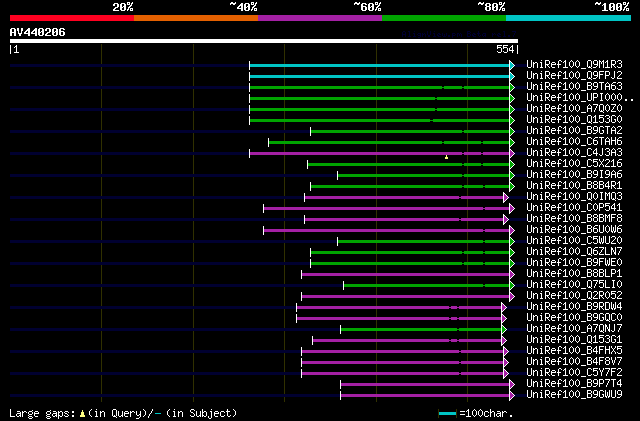Image resolution: width=640 pixels, height=421 pixels.
Task: Open the UniRef100_A7Q0Z0 hit label
Action: [x=574, y=109]
